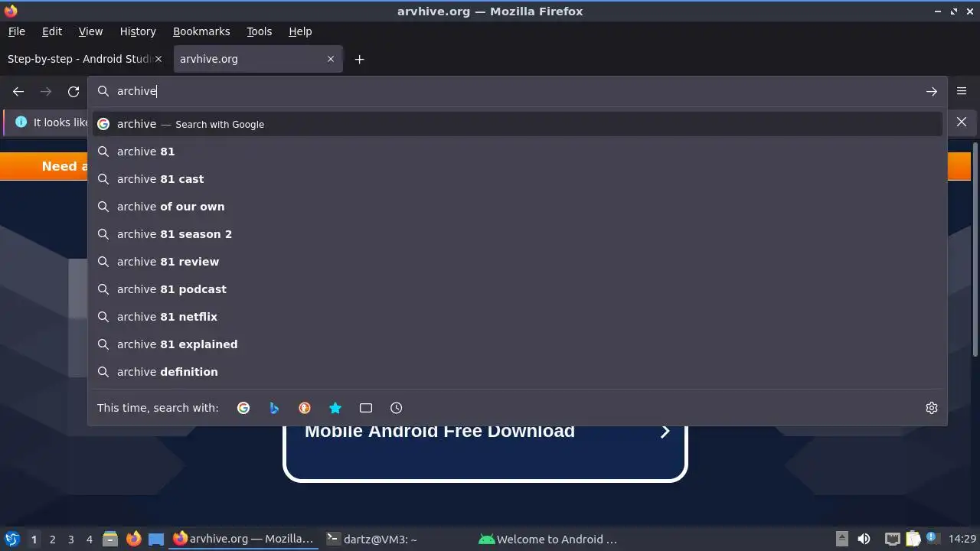Screen dimensions: 980x551
Task: Switch to workspace 2
Action: [x=52, y=540]
